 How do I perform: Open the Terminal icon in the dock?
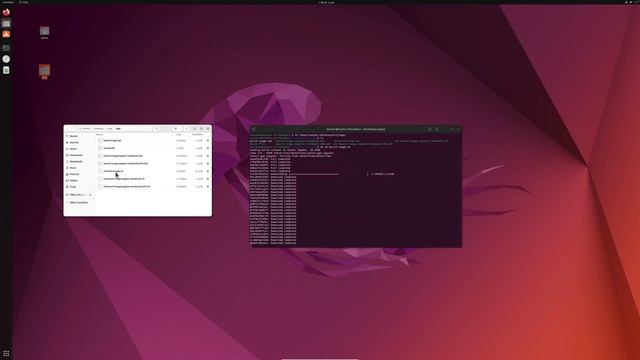(6, 48)
